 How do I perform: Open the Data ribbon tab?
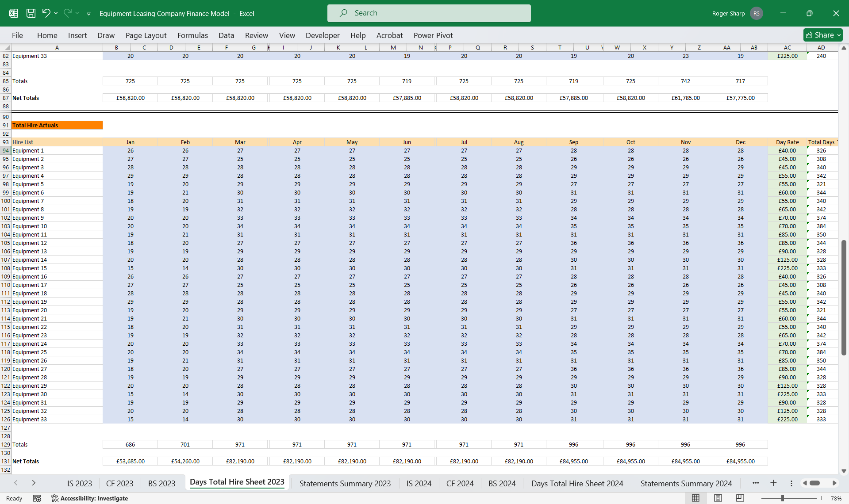coord(226,35)
